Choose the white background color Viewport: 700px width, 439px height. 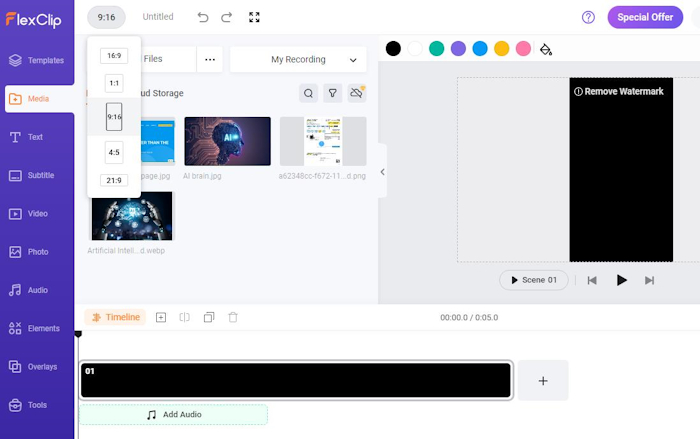(x=415, y=49)
